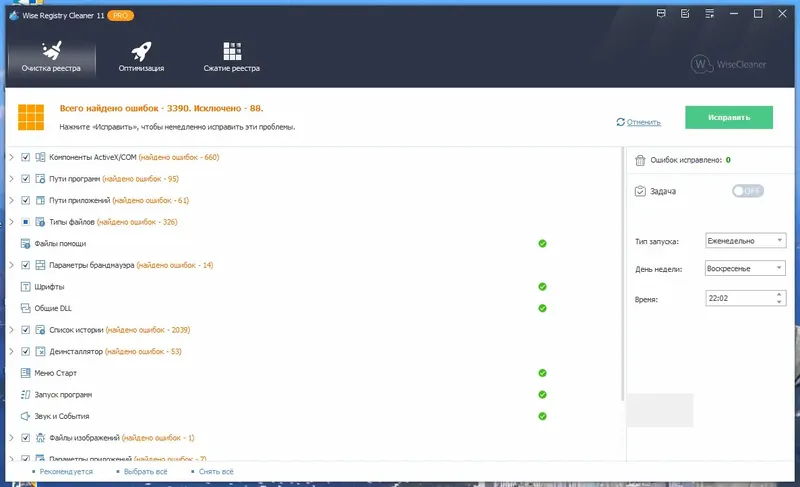800x487 pixels.
Task: Click the Меню Старт category icon
Action: [26, 373]
